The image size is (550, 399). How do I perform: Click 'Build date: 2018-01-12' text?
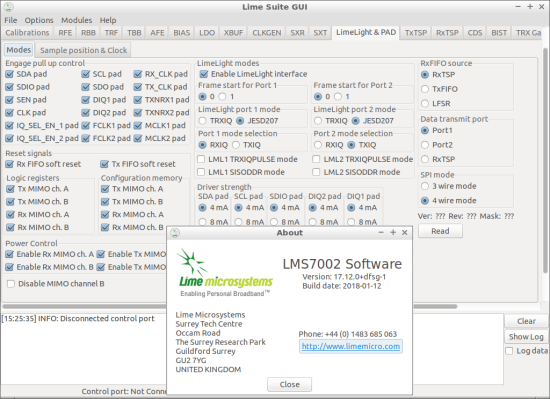point(342,286)
